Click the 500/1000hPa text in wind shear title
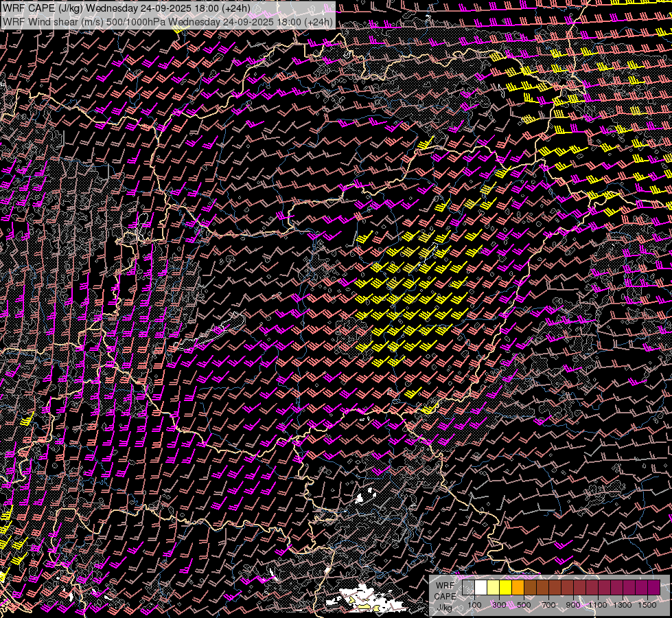The width and height of the screenshot is (672, 618). (x=136, y=21)
